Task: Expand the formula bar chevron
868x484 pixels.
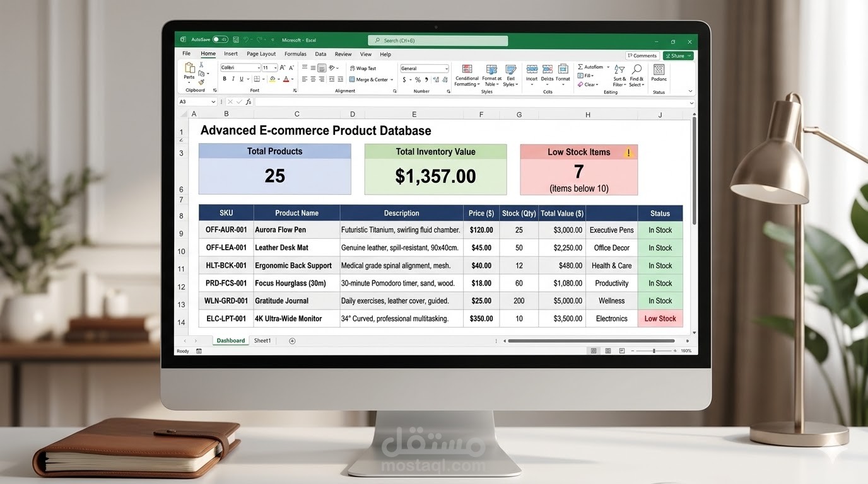Action: pyautogui.click(x=691, y=103)
